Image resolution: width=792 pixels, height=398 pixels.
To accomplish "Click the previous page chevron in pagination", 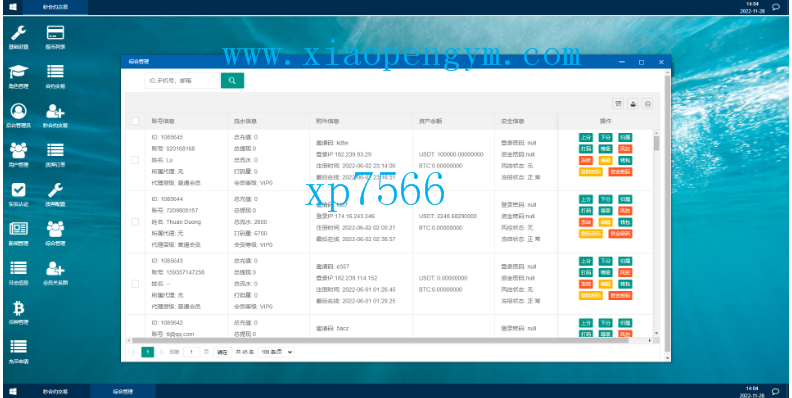I will [134, 352].
